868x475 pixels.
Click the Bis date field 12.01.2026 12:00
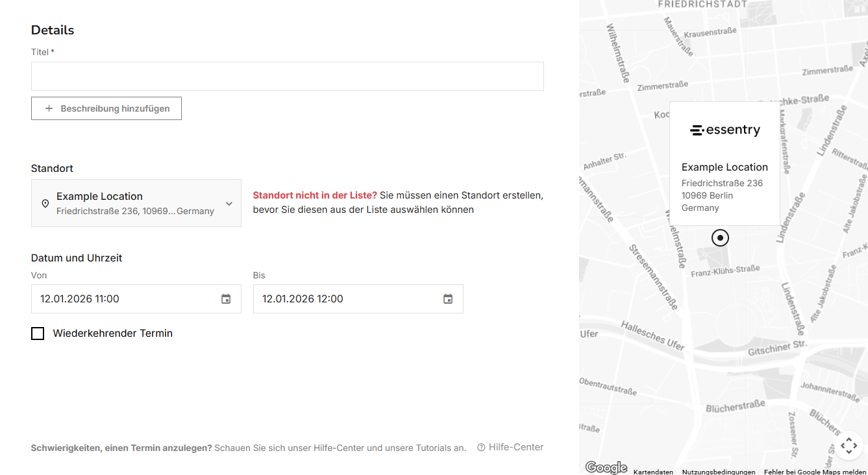click(358, 298)
